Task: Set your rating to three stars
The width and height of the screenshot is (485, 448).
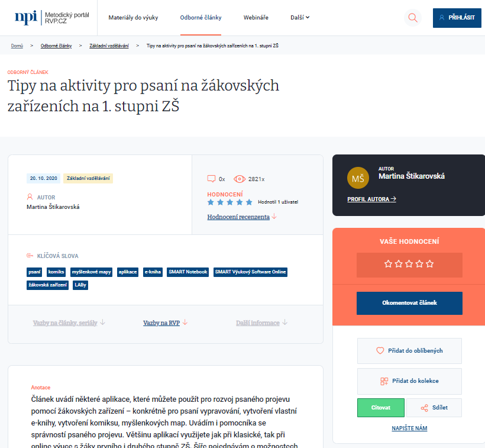Action: click(x=409, y=264)
